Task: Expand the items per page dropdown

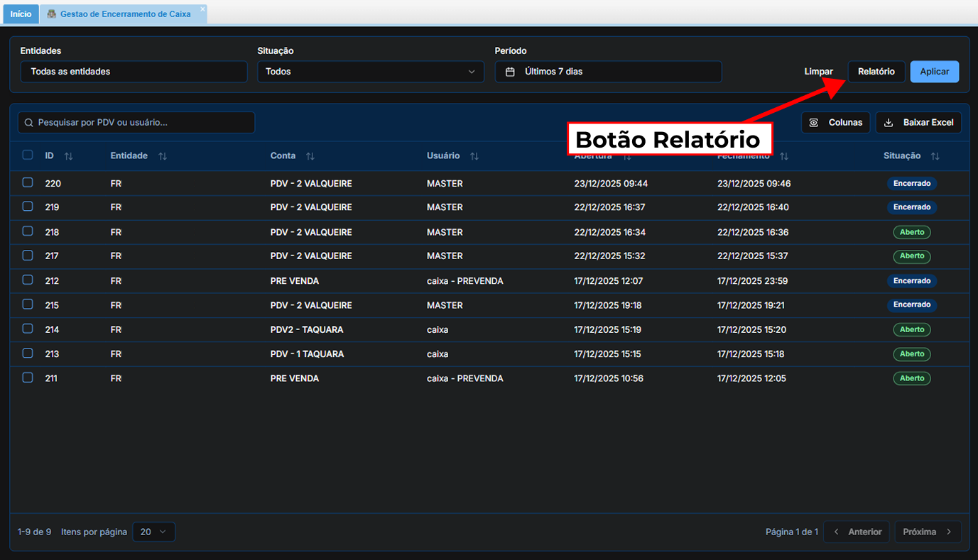Action: click(x=153, y=532)
